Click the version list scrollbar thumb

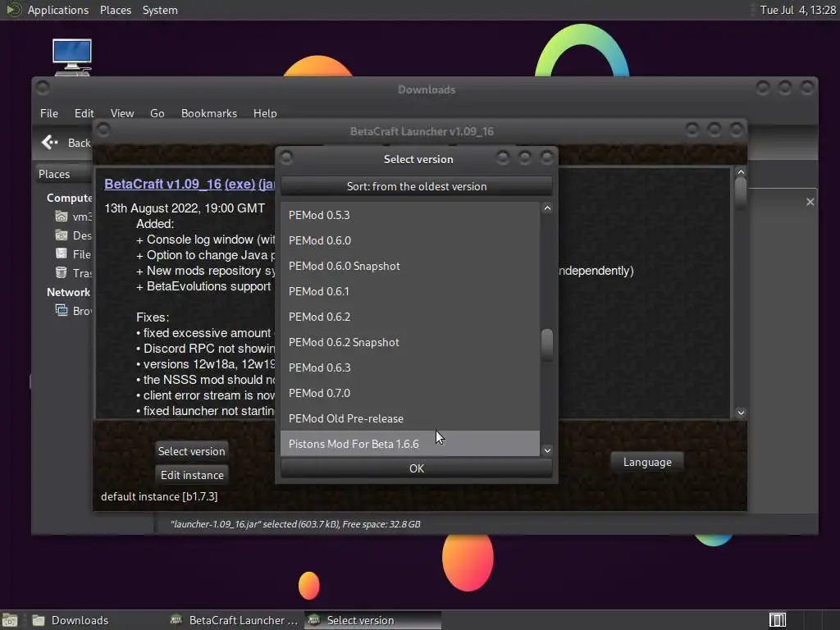click(547, 345)
